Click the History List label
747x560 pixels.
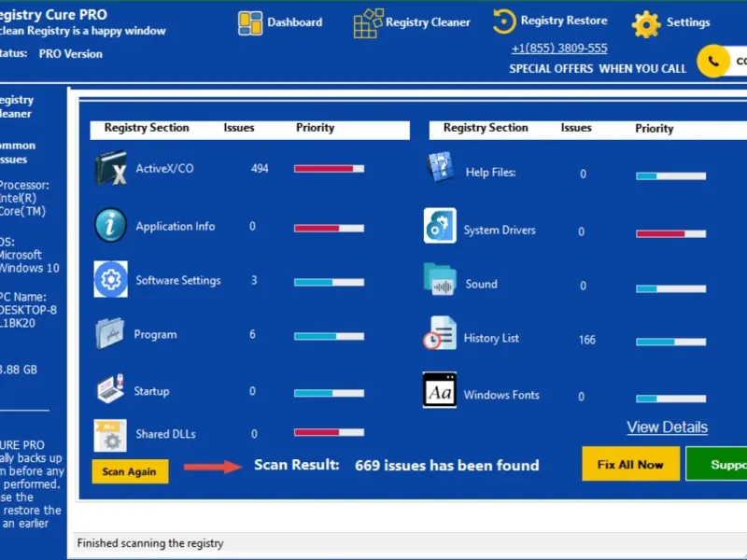pyautogui.click(x=491, y=338)
